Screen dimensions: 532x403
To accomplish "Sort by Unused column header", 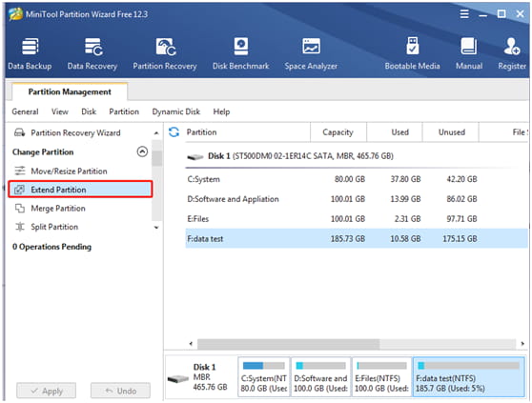I will (452, 132).
